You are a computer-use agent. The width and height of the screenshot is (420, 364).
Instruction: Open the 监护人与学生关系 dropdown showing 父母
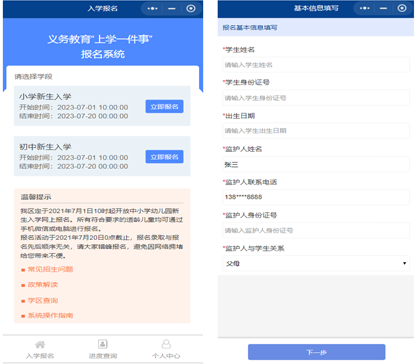coord(316,263)
